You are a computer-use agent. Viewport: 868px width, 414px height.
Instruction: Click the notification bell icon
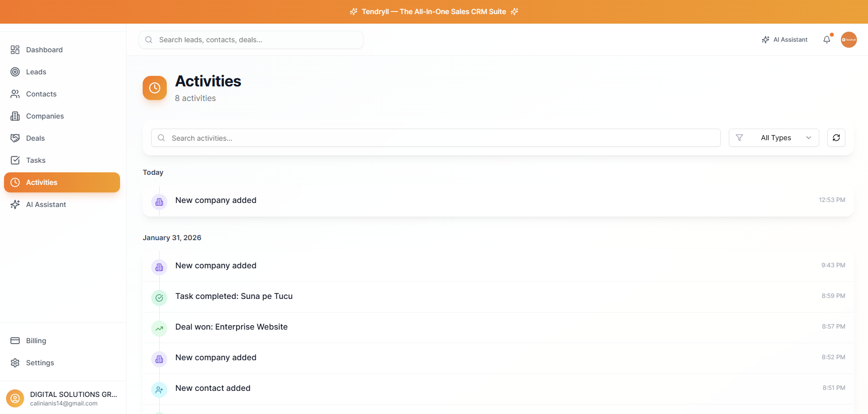tap(826, 40)
